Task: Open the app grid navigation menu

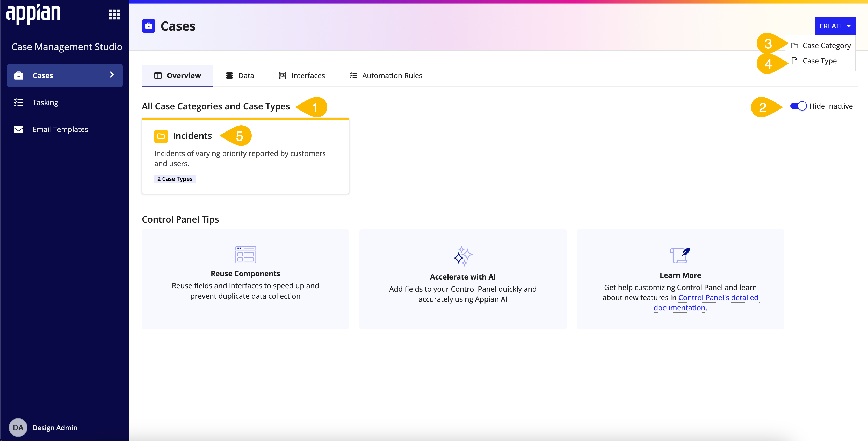Action: (114, 14)
